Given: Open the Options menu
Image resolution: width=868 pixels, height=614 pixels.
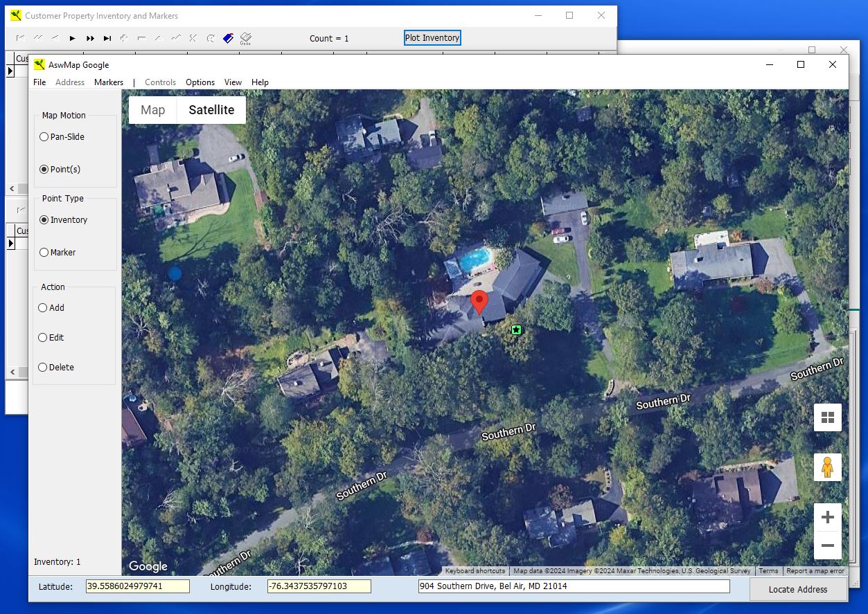Looking at the screenshot, I should [200, 82].
